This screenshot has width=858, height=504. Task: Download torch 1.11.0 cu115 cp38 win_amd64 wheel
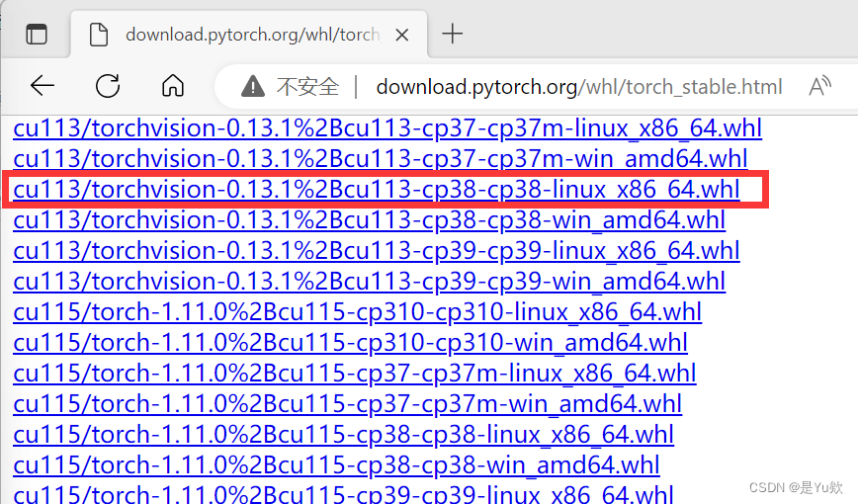tap(336, 465)
